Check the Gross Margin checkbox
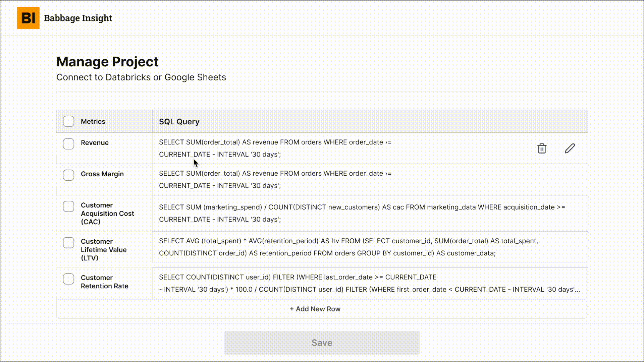This screenshot has height=362, width=644. click(x=68, y=175)
